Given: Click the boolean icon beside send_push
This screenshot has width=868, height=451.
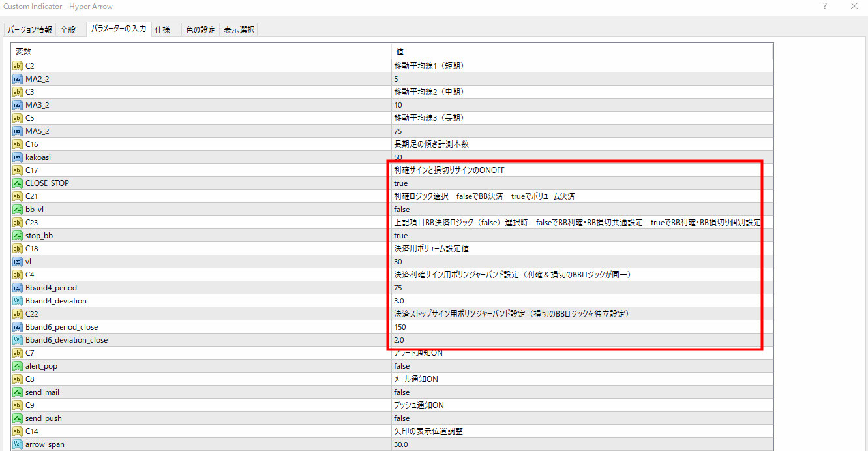Looking at the screenshot, I should (18, 418).
